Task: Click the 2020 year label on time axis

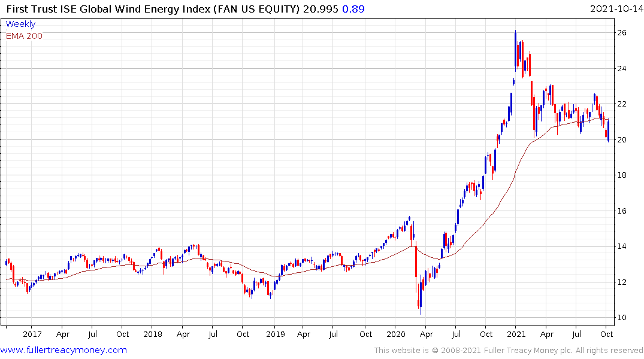Action: tap(396, 334)
